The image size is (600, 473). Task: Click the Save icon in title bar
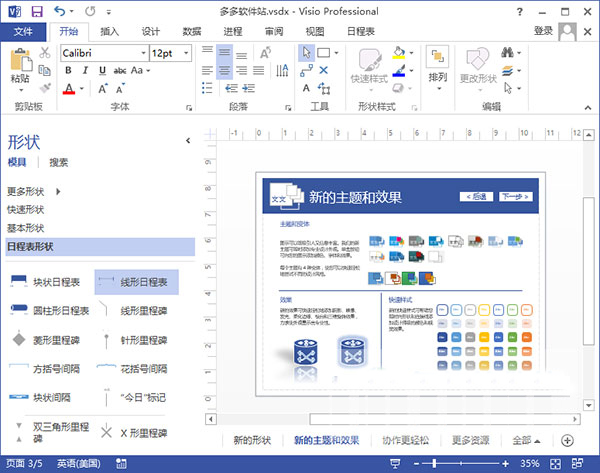pyautogui.click(x=37, y=11)
